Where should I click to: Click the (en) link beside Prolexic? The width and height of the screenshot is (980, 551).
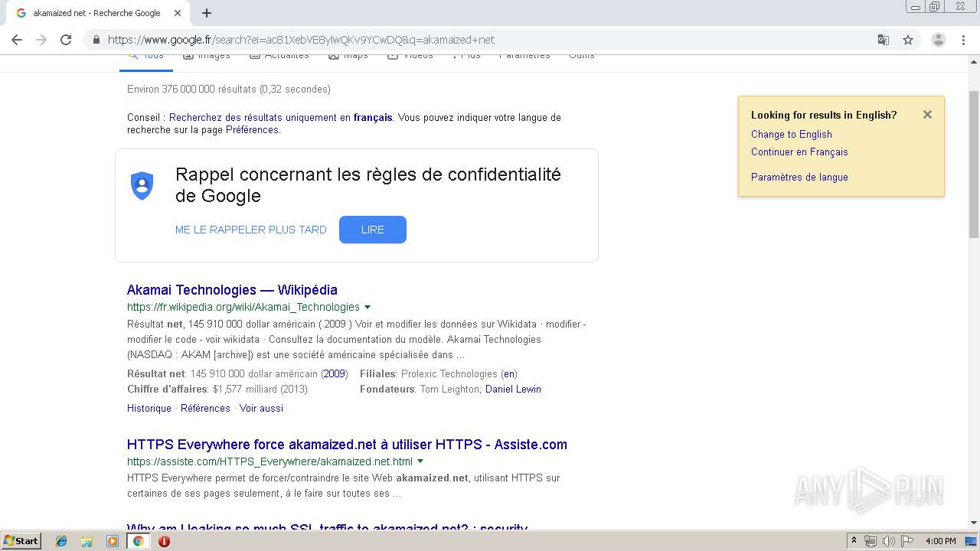coord(509,373)
